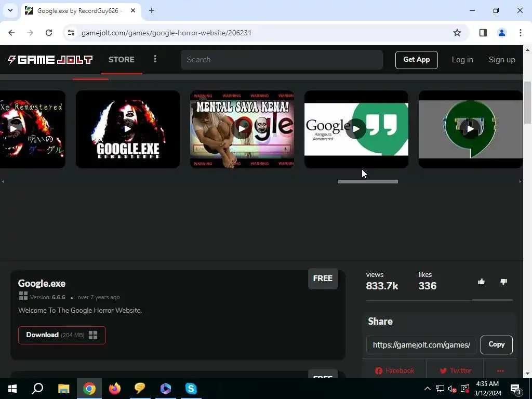This screenshot has height=399, width=532.
Task: Click 'Welcome To The Google Horror Website.' text
Action: [x=80, y=311]
